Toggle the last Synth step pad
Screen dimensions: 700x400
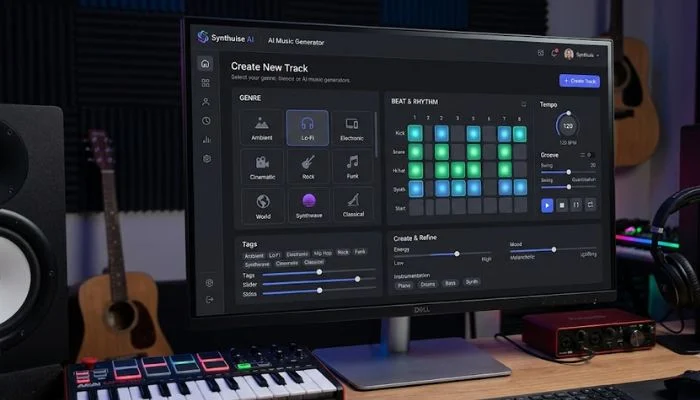(x=520, y=187)
